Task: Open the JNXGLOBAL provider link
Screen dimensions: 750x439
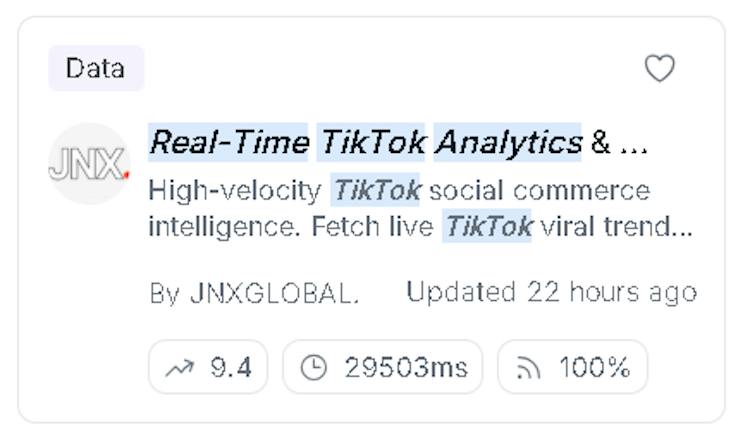Action: 275,293
